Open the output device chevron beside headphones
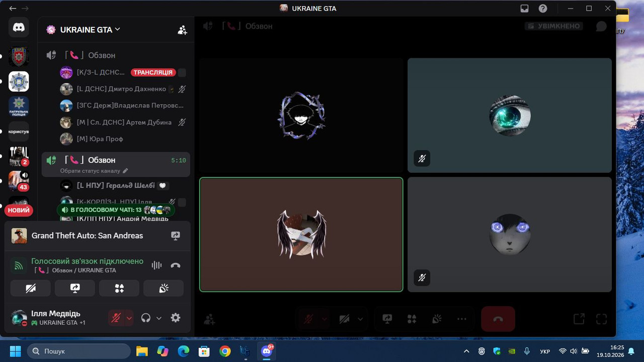The height and width of the screenshot is (362, 644). 159,318
